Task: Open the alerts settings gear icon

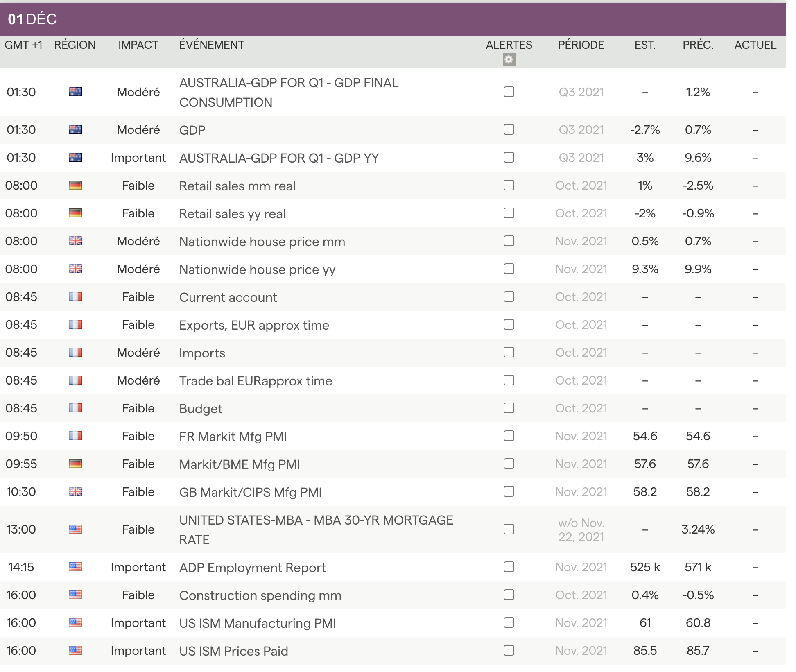Action: coord(509,60)
